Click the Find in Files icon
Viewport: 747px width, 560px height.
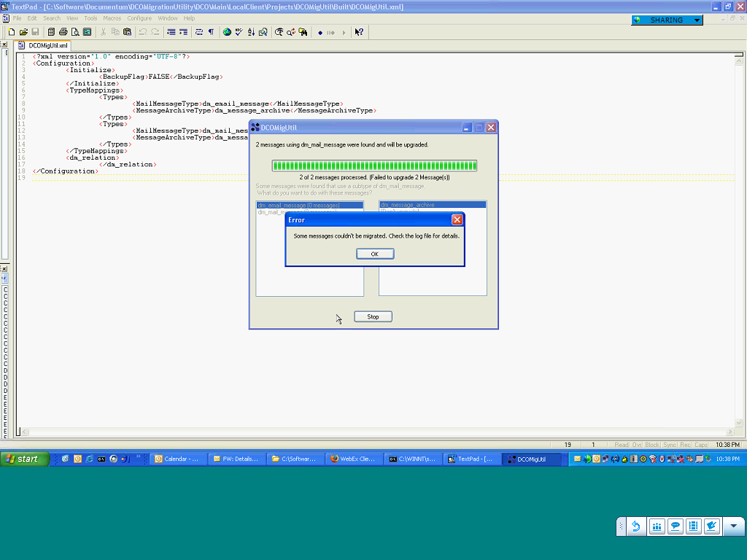coord(303,32)
